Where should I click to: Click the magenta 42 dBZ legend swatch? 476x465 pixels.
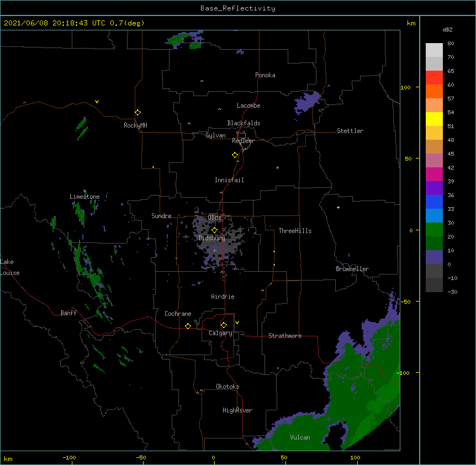[x=434, y=174]
